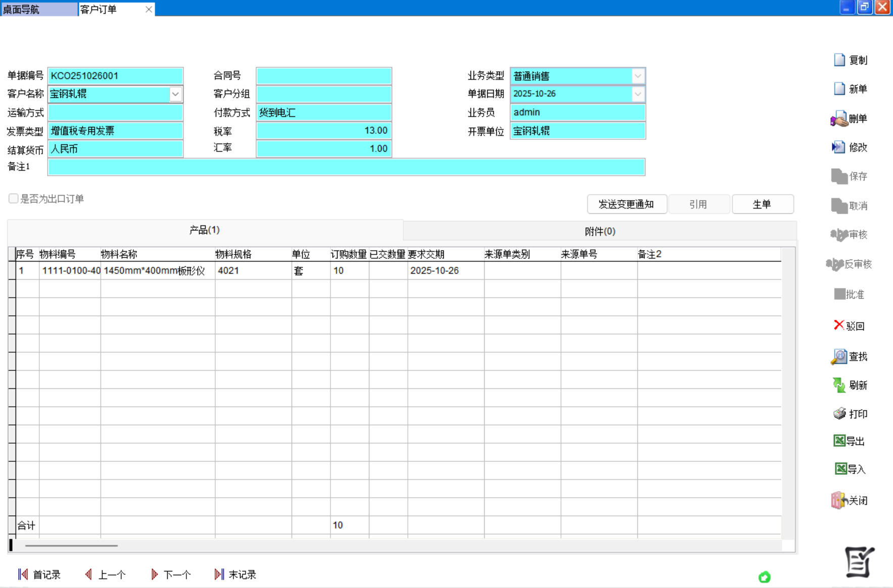893x588 pixels.
Task: Delete the order using 删单
Action: click(x=839, y=119)
